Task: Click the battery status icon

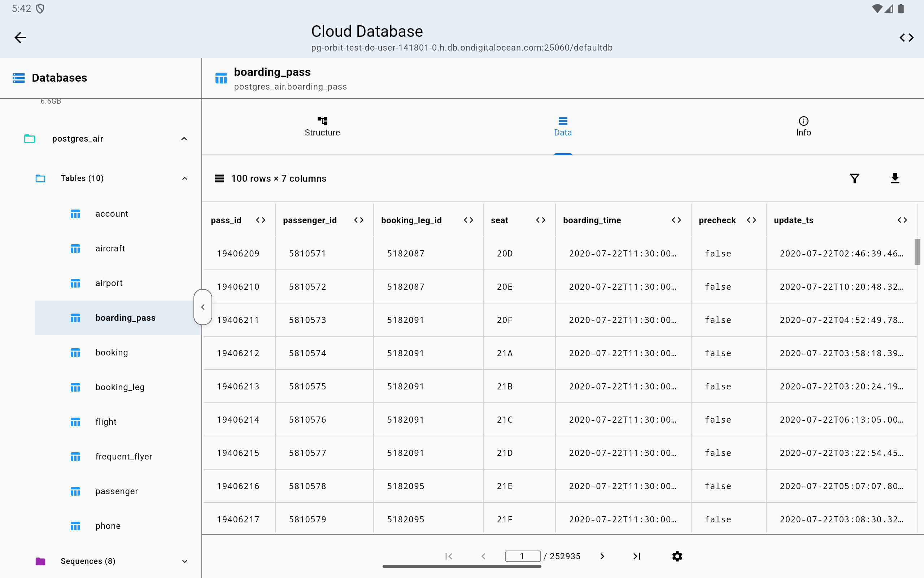Action: coord(901,8)
